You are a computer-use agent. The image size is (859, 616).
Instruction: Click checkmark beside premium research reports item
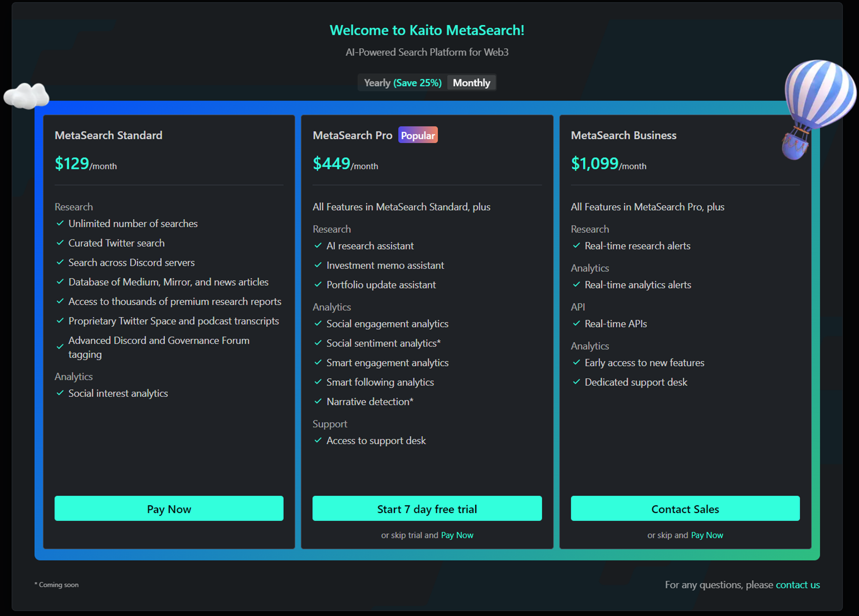click(x=60, y=301)
